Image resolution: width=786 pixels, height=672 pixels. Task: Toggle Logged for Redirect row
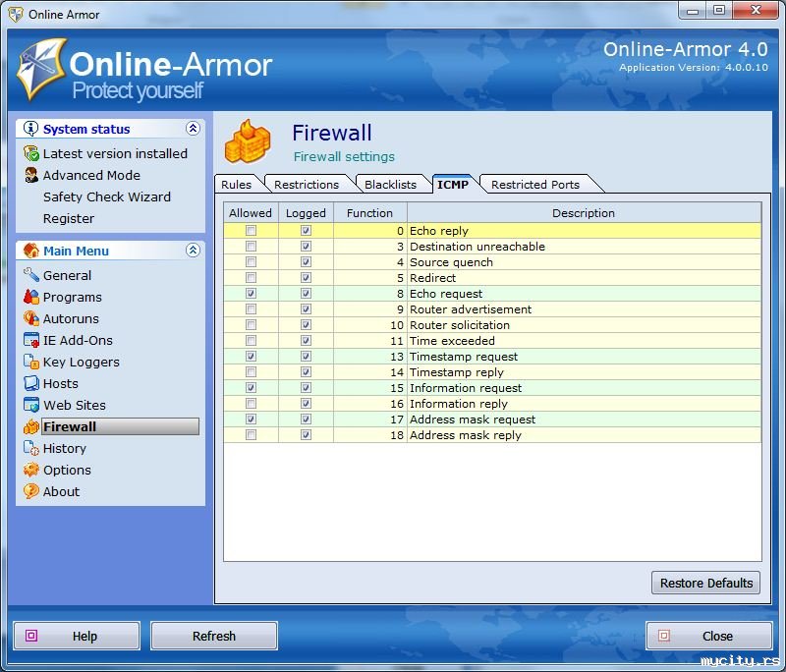(x=306, y=278)
